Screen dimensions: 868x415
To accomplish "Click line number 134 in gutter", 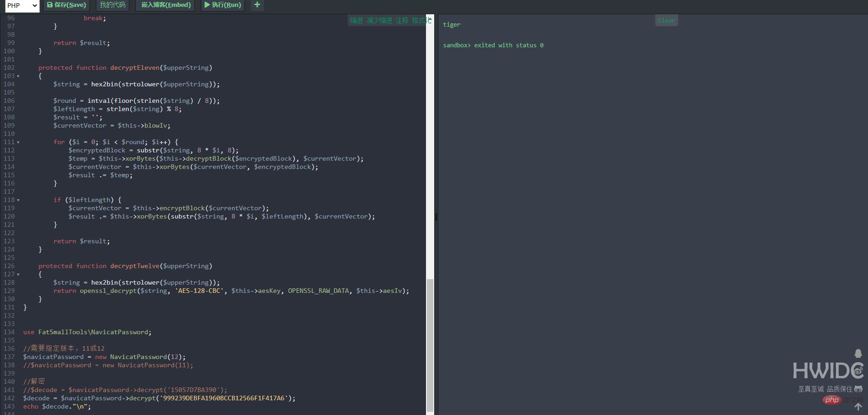I will pos(9,332).
